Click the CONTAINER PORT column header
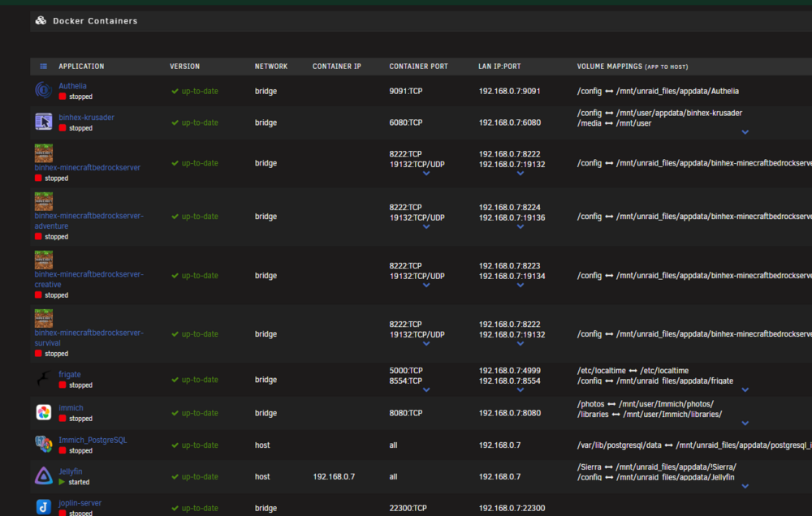The height and width of the screenshot is (516, 812). tap(418, 67)
